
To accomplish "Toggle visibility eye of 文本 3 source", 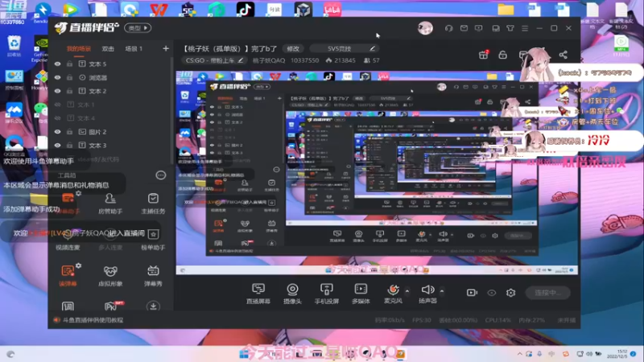I will click(x=57, y=146).
